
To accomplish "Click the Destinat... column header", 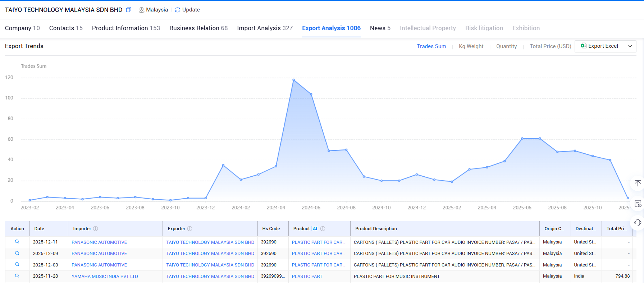I will 586,229.
